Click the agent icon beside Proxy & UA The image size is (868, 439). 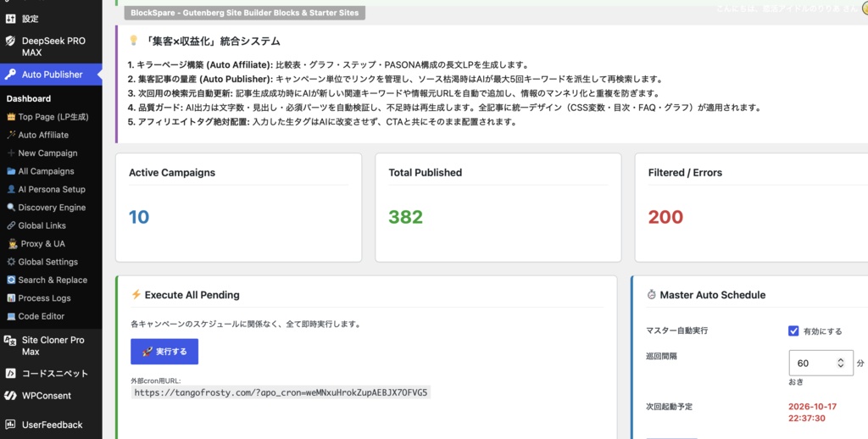coord(13,244)
